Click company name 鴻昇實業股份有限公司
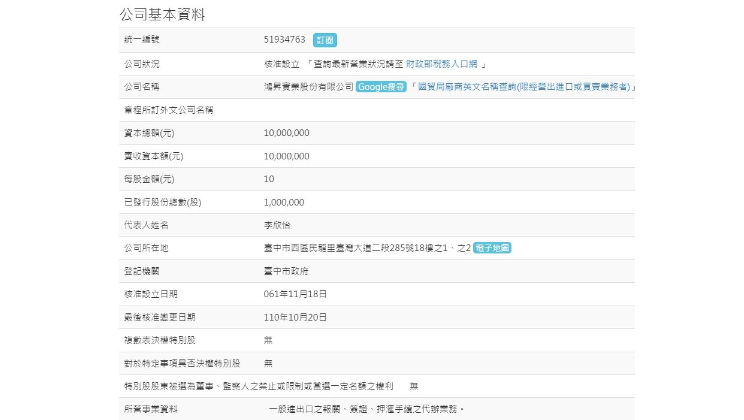The width and height of the screenshot is (744, 420). point(308,87)
